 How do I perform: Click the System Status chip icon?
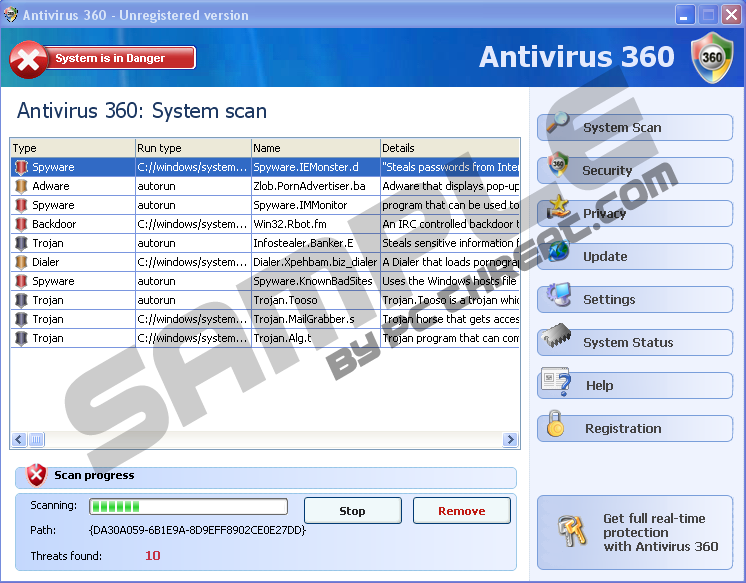coord(556,336)
